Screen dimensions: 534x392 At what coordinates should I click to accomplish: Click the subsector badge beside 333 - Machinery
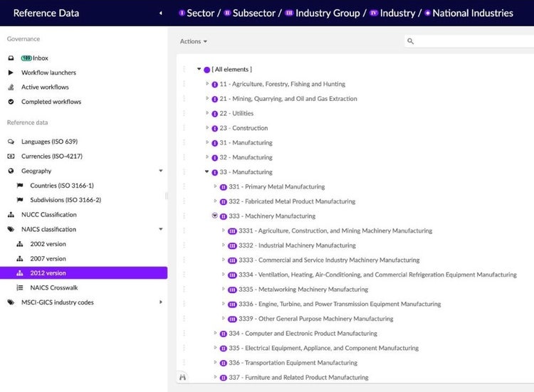(x=224, y=216)
